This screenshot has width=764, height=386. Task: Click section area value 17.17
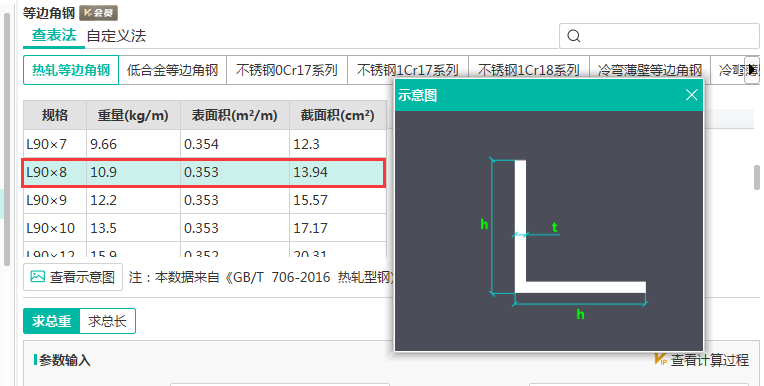[310, 228]
